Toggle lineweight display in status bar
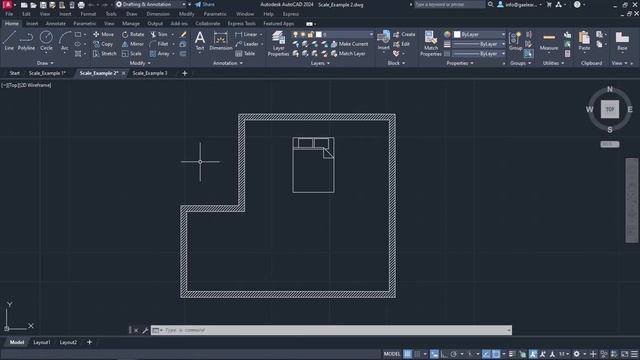Image resolution: width=640 pixels, height=360 pixels. coord(512,354)
